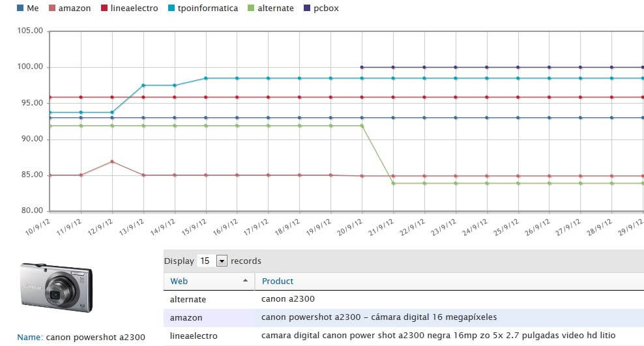Click tpoinformatica data point on 15/9/12
The height and width of the screenshot is (346, 644).
coord(206,78)
